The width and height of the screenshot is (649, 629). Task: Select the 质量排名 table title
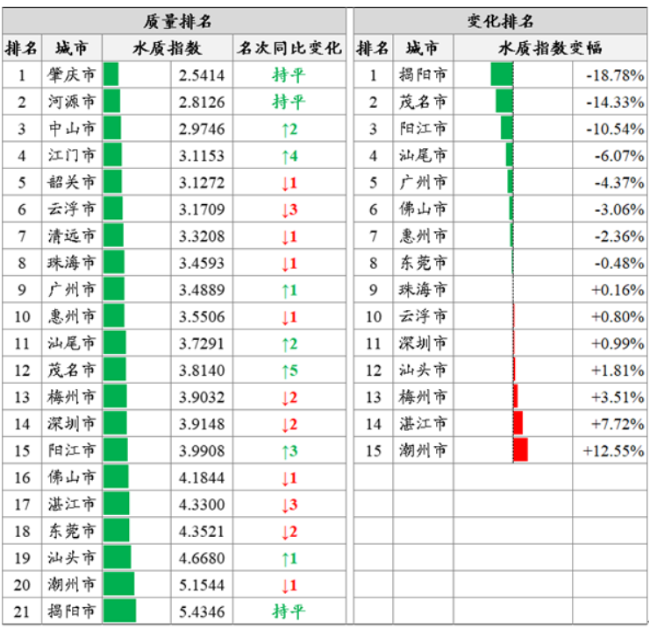tap(176, 20)
